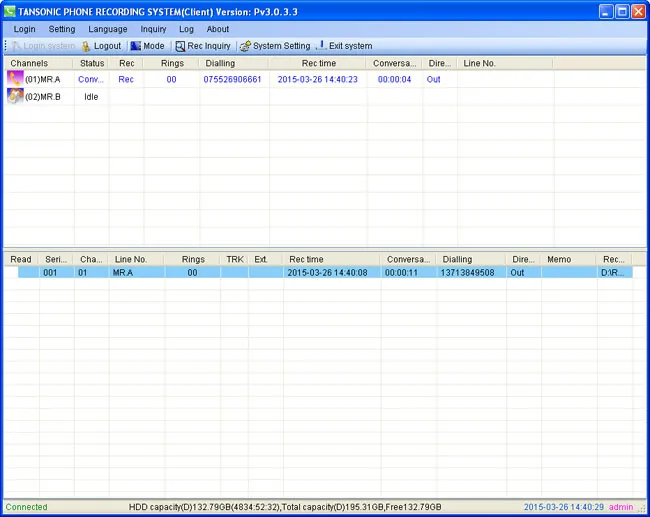Open the Language menu
The width and height of the screenshot is (650, 517).
point(108,29)
